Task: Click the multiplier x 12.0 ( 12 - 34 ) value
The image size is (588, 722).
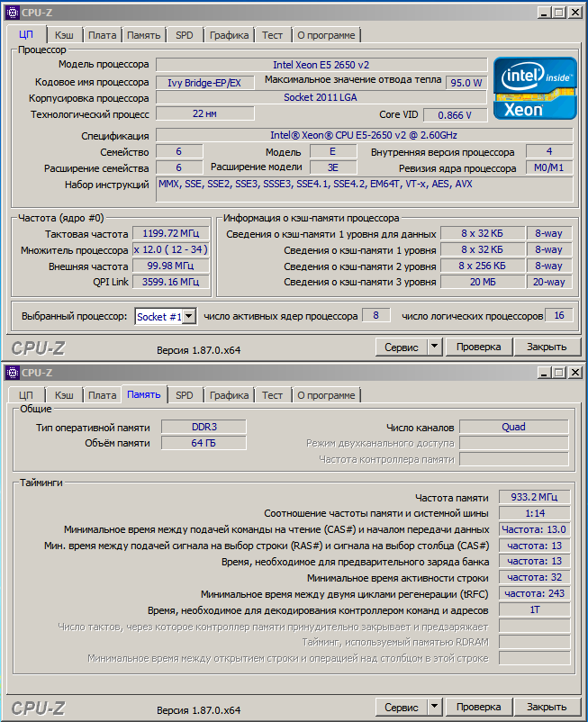Action: [171, 249]
